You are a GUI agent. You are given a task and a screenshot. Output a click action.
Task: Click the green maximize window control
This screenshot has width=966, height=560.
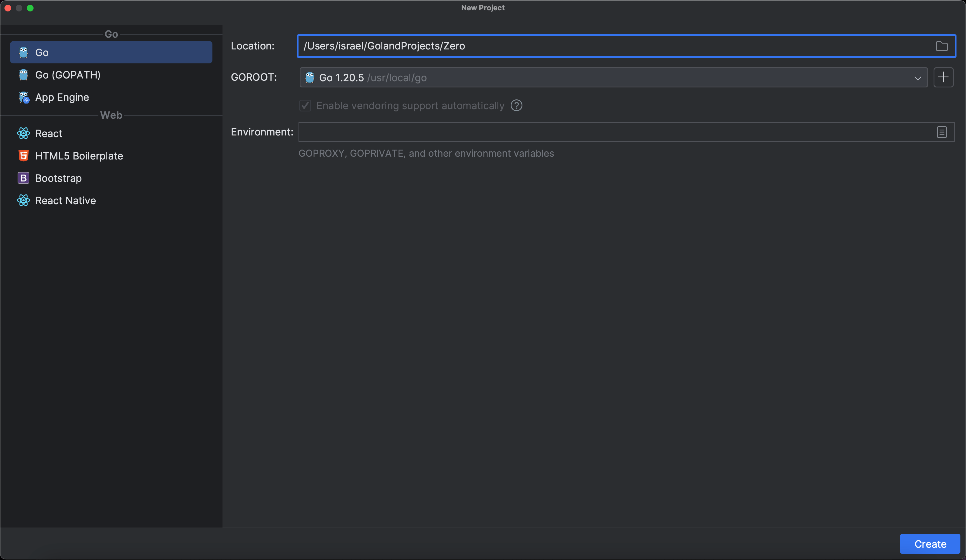tap(30, 8)
